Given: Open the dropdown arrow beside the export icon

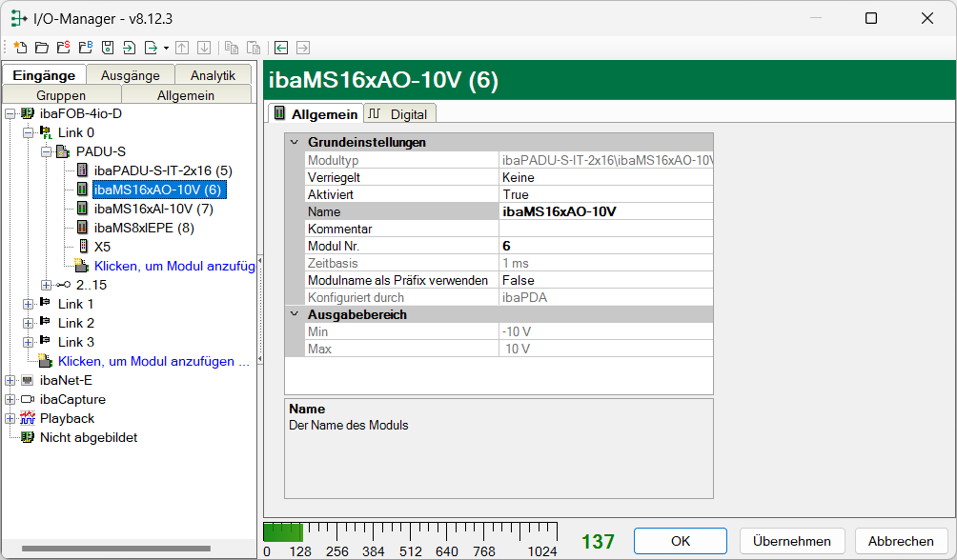Looking at the screenshot, I should (166, 48).
